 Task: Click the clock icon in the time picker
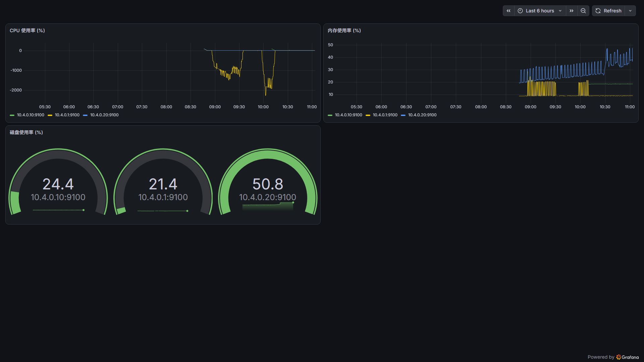pyautogui.click(x=520, y=11)
